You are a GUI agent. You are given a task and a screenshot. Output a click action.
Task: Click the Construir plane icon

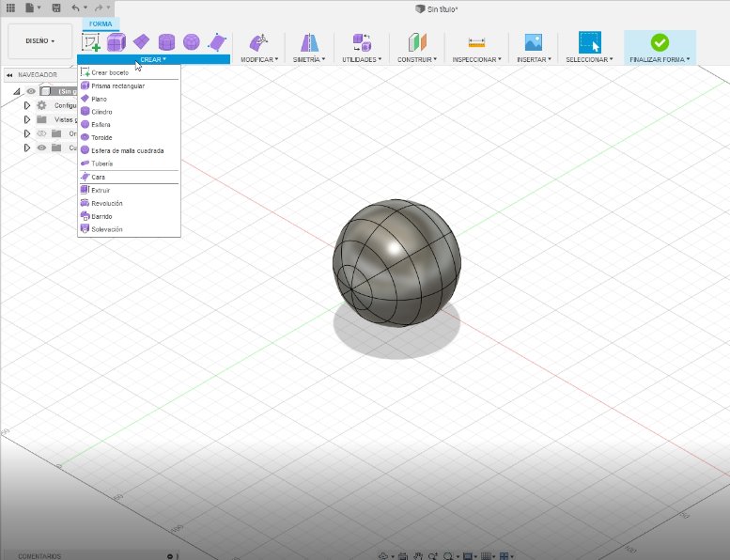pos(417,42)
